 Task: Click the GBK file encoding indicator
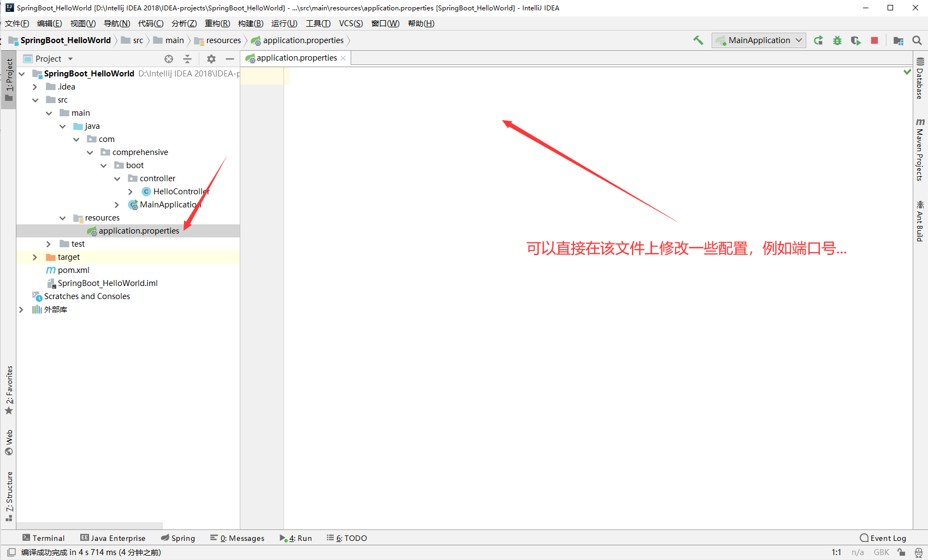pyautogui.click(x=882, y=552)
